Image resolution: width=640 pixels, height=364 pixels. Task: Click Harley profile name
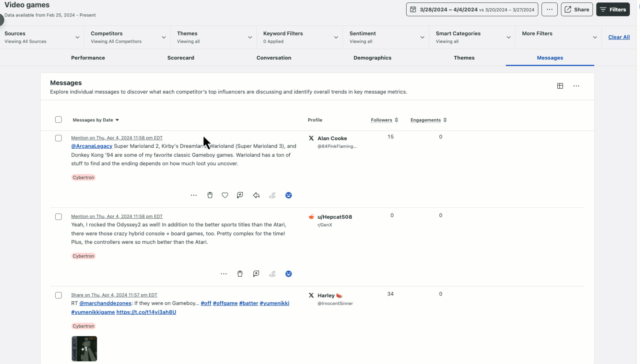(326, 296)
